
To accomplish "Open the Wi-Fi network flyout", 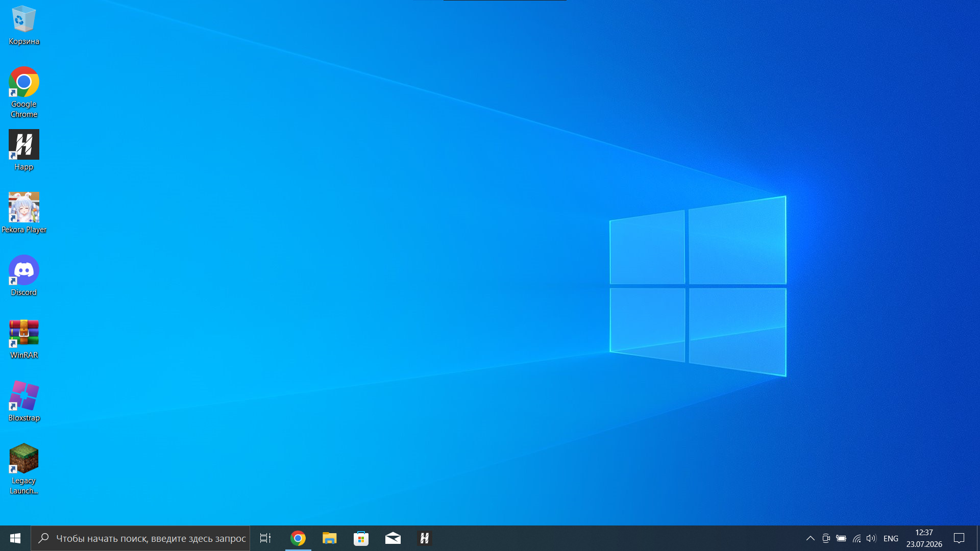I will (x=856, y=538).
